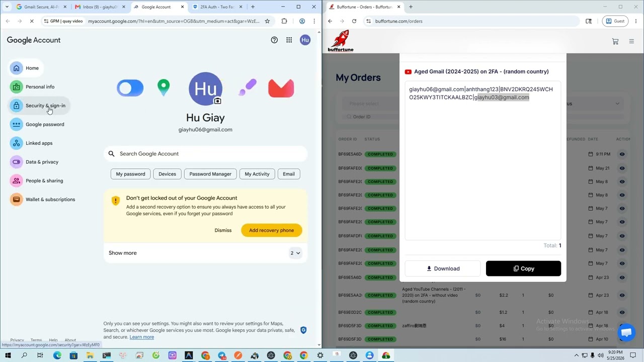Toggle the blue switch illustration
Image resolution: width=644 pixels, height=362 pixels.
[x=130, y=88]
